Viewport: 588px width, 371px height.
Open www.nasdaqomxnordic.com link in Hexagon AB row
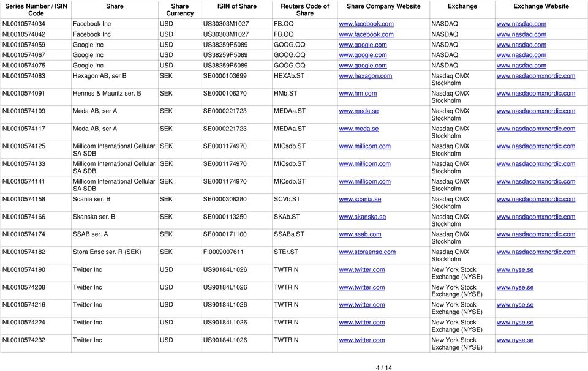pyautogui.click(x=535, y=76)
